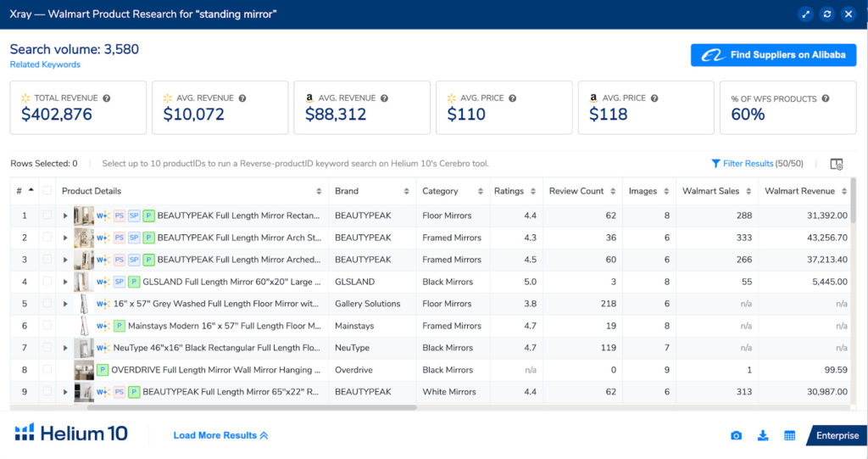Sort by Review Count column header
The height and width of the screenshot is (459, 868).
pos(576,191)
